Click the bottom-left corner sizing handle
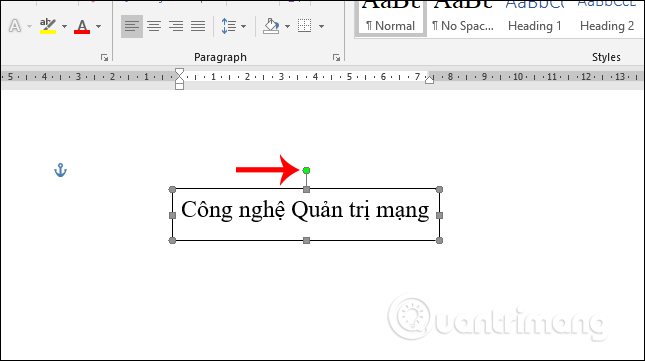This screenshot has height=361, width=645. point(172,241)
